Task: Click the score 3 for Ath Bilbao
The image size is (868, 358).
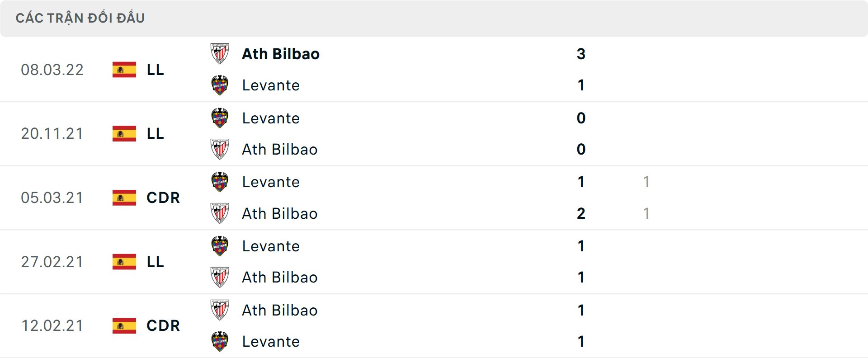Action: (581, 54)
